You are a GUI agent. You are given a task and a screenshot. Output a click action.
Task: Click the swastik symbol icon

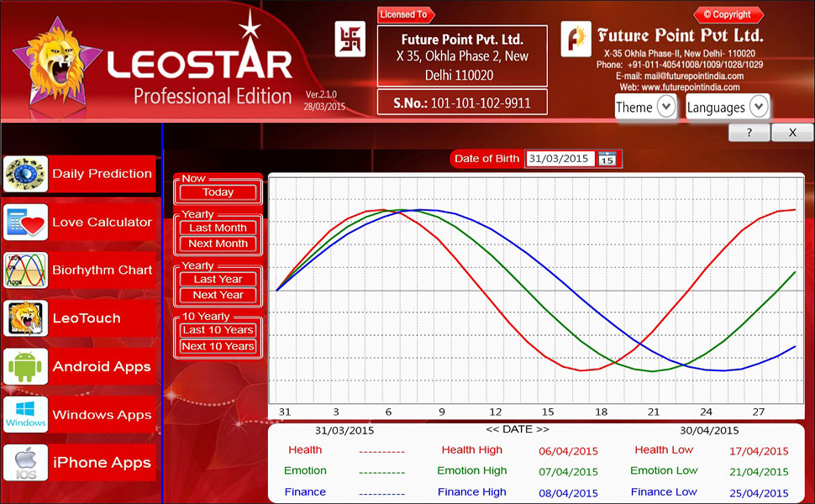point(350,39)
